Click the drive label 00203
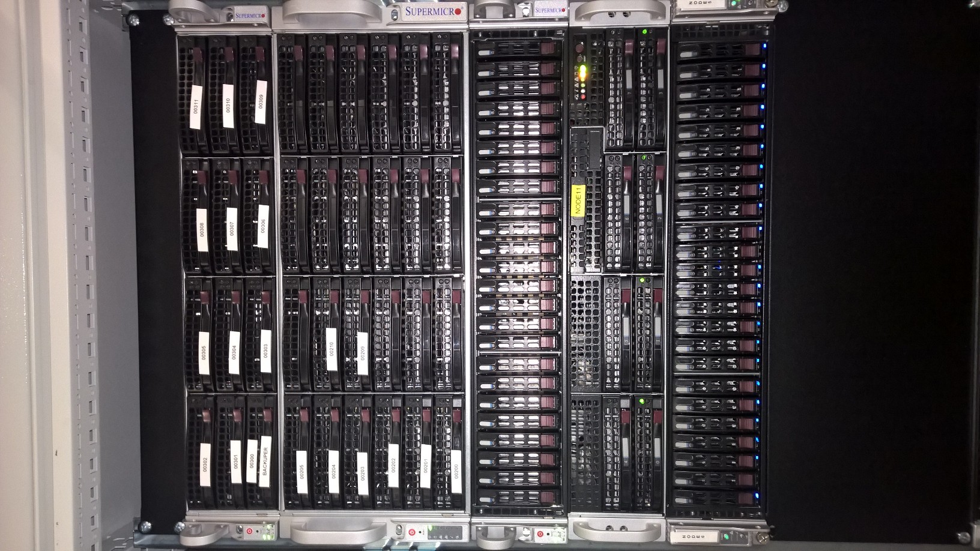This screenshot has width=980, height=551. coord(362,474)
